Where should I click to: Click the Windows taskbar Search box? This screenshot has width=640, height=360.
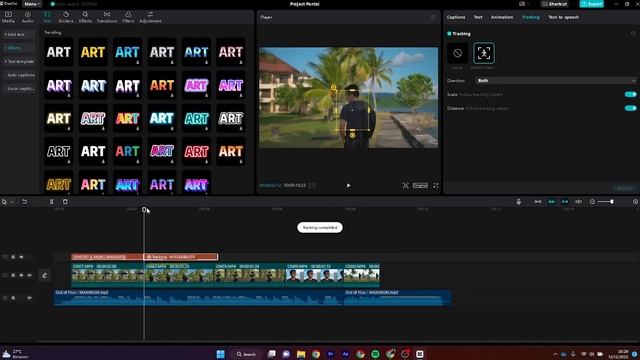tap(246, 354)
